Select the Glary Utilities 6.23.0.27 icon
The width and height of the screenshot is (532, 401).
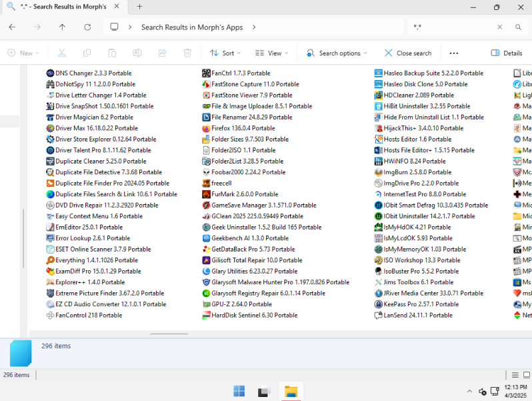tap(206, 272)
